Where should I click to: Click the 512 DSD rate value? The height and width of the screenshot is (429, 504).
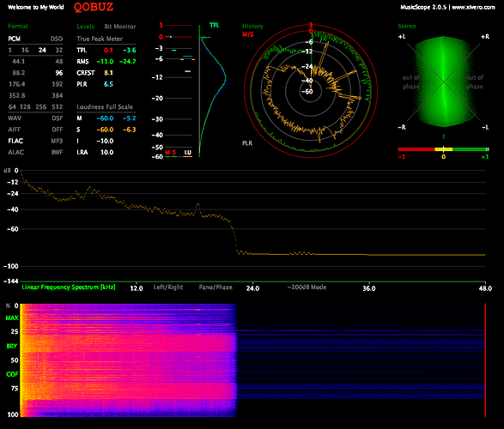tap(58, 107)
